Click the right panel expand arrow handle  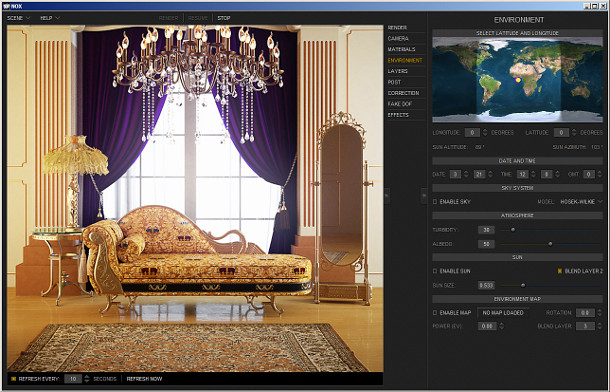424,195
